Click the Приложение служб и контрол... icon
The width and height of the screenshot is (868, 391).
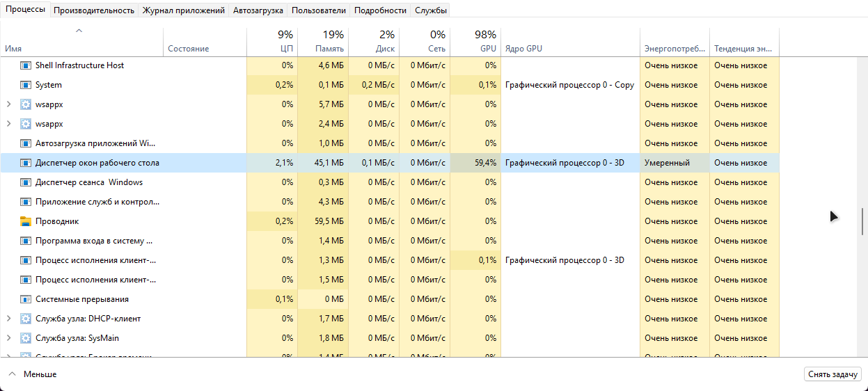26,202
